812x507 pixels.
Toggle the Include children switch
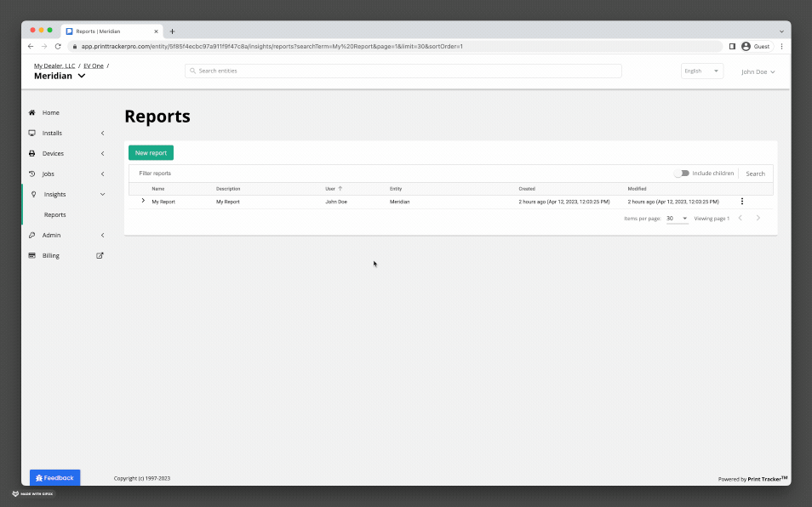681,174
